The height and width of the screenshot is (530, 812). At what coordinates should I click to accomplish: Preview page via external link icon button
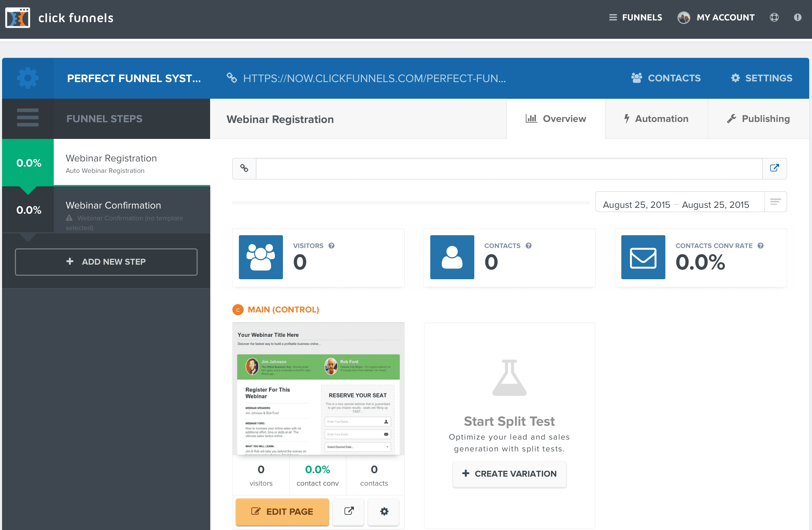click(x=348, y=512)
